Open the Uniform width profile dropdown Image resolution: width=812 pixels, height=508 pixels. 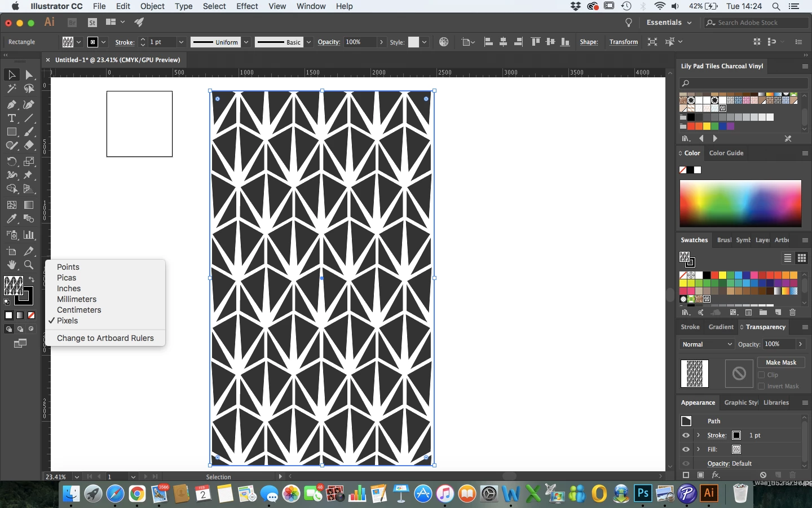(246, 42)
